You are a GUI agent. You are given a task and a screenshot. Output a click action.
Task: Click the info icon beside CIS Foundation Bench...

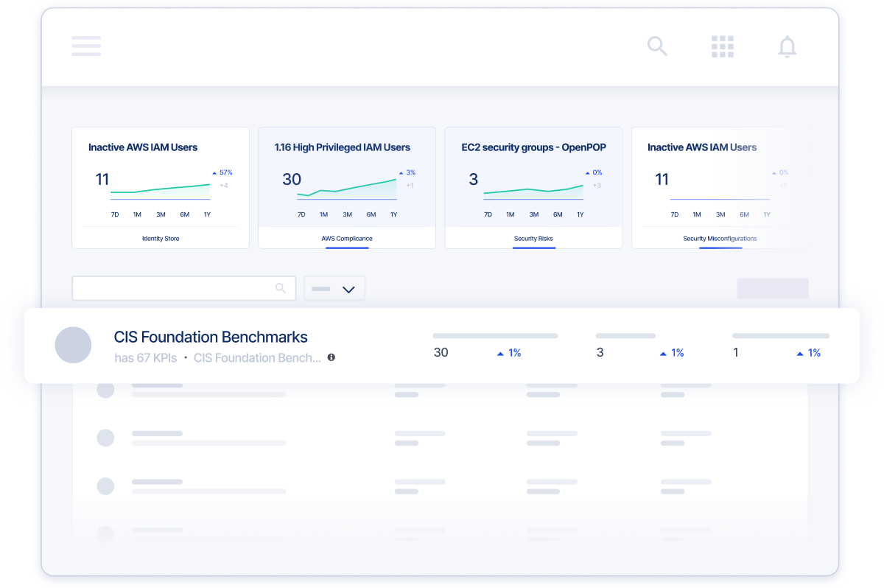(331, 357)
